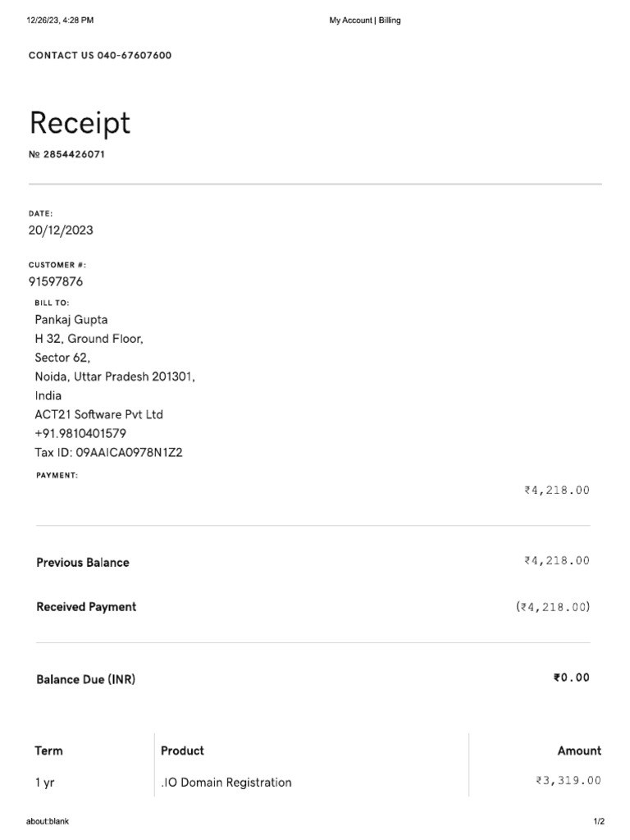Click the Receipt heading
Image resolution: width=630 pixels, height=840 pixels.
click(x=80, y=123)
